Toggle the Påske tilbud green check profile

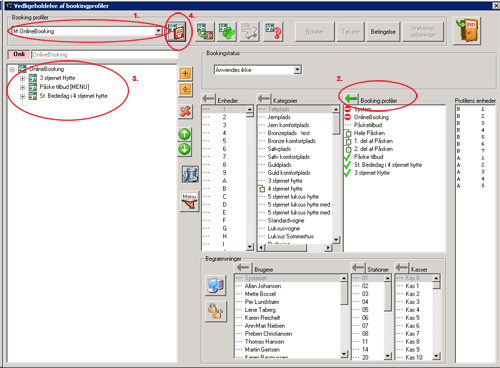tap(347, 157)
